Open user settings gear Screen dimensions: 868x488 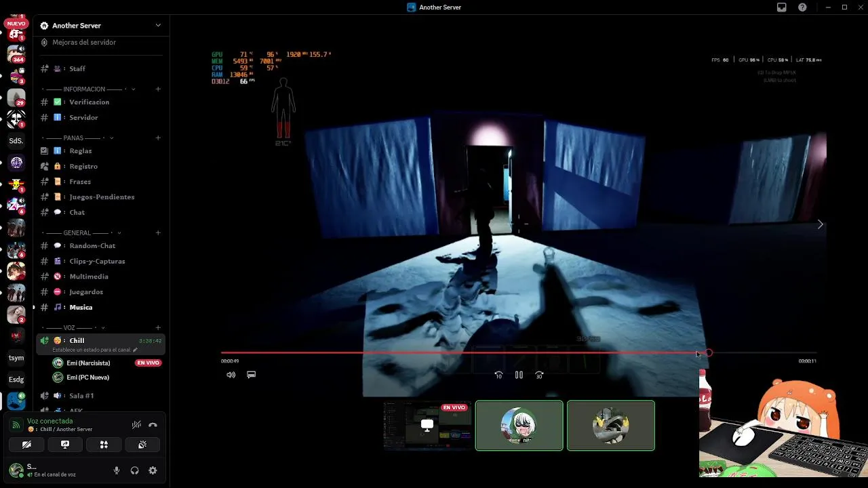[x=153, y=470]
